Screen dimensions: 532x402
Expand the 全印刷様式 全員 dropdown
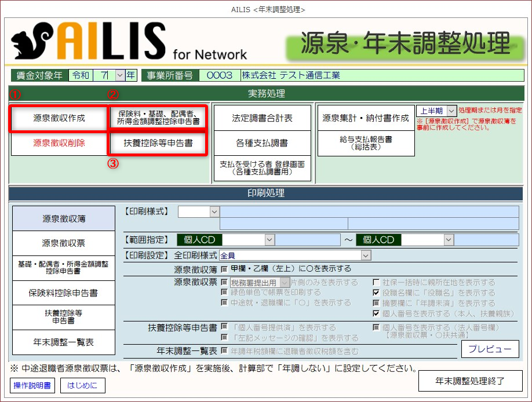tap(365, 255)
